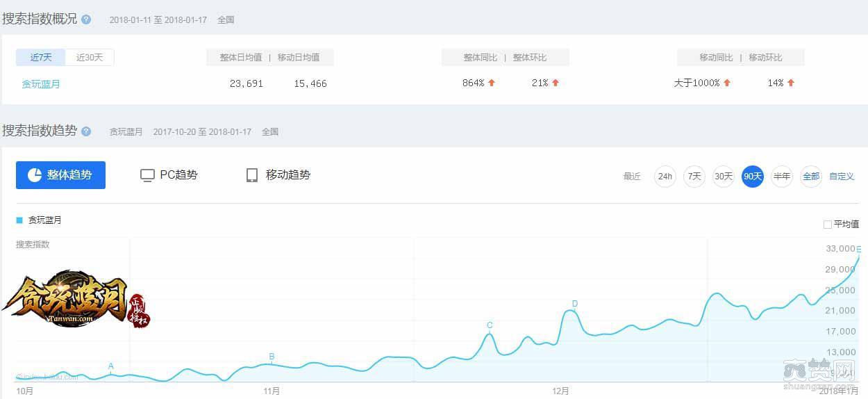The height and width of the screenshot is (399, 868).
Task: Click the mobile phone icon for 移动趋势
Action: (x=252, y=175)
